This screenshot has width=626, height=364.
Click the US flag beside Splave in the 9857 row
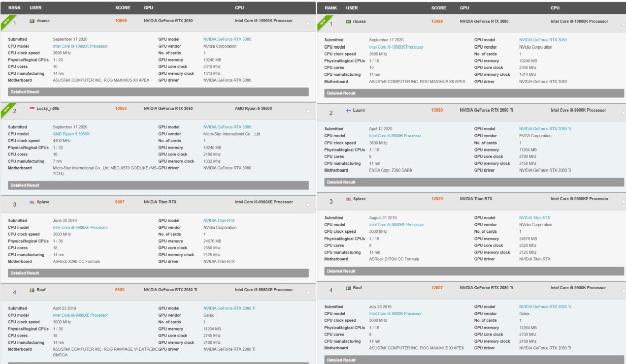pyautogui.click(x=32, y=202)
